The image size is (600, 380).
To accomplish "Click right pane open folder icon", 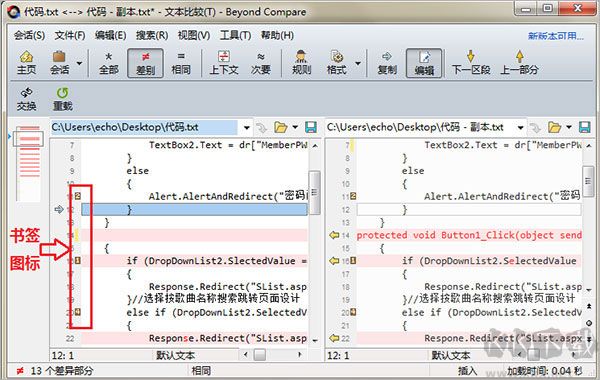I will [x=554, y=127].
